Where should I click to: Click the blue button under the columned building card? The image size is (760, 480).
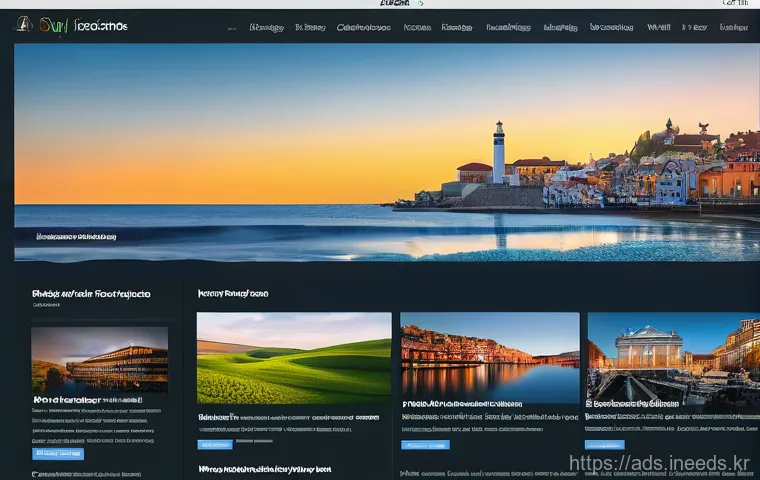pyautogui.click(x=604, y=445)
